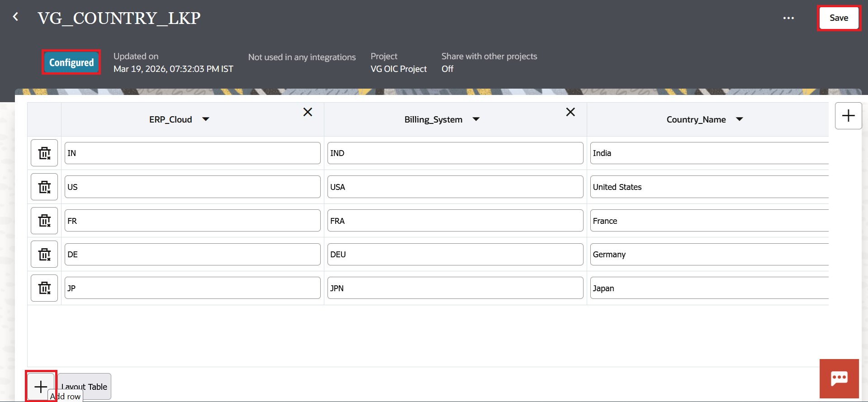Expand the Country_Name column dropdown
This screenshot has height=402, width=868.
click(740, 119)
